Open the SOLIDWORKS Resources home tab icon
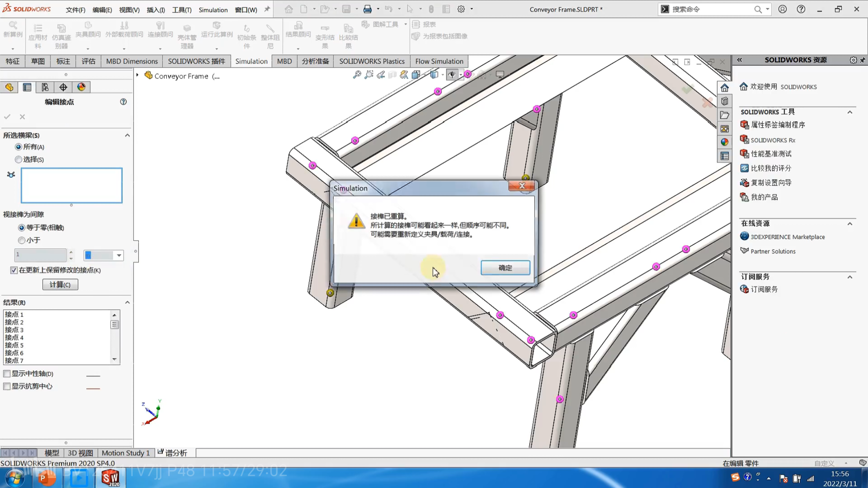Image resolution: width=868 pixels, height=488 pixels. point(724,88)
